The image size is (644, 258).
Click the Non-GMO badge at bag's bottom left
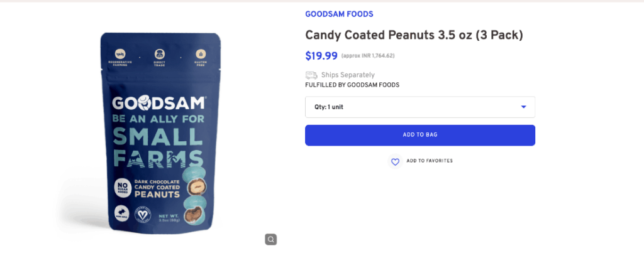[122, 213]
